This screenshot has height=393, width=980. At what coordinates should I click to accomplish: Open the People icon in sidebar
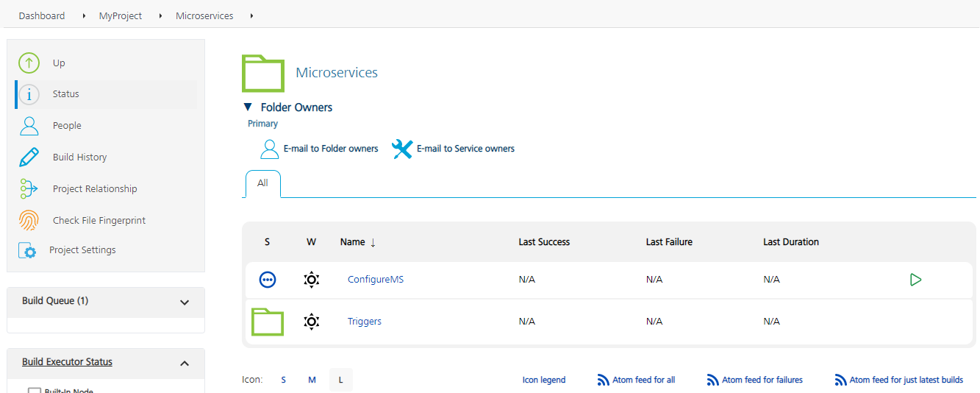[x=29, y=126]
